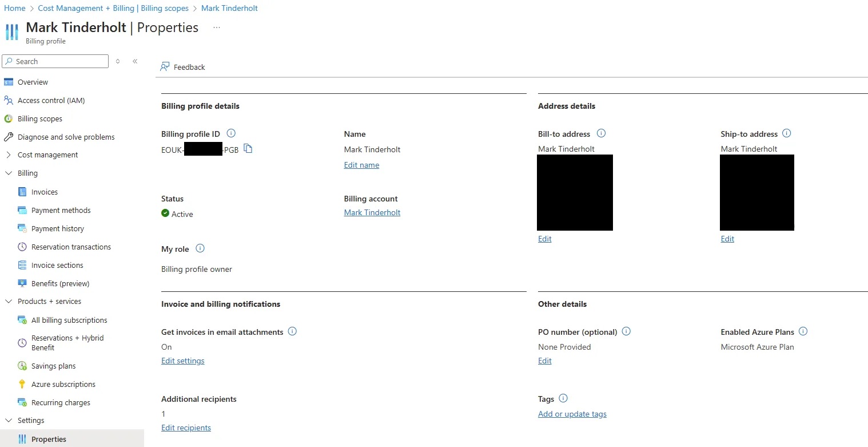The width and height of the screenshot is (868, 447).
Task: Click info icon beside Bill-to address
Action: click(601, 133)
